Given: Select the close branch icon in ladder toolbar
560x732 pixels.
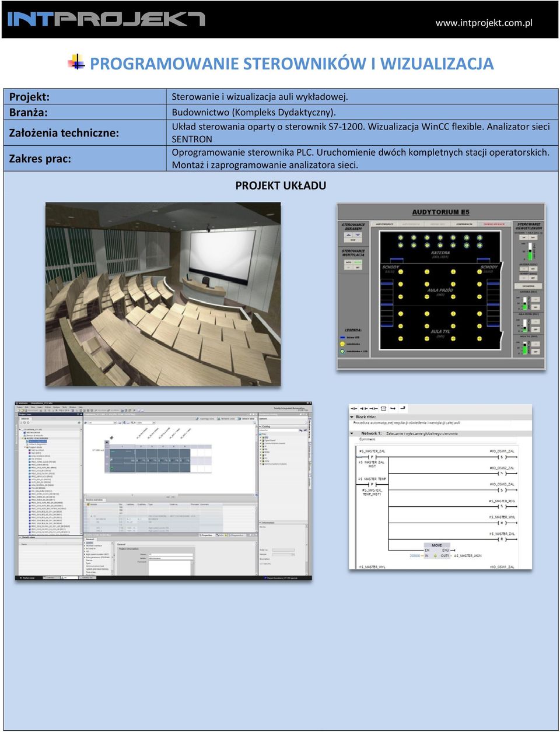Looking at the screenshot, I should tap(403, 408).
